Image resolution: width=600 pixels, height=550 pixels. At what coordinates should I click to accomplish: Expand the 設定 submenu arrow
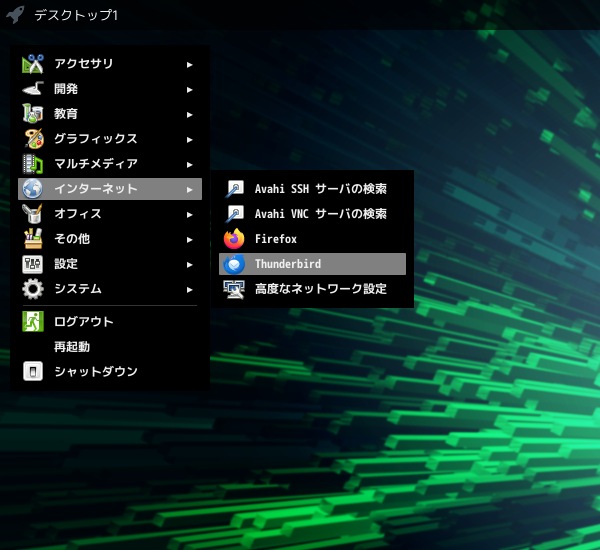(189, 264)
